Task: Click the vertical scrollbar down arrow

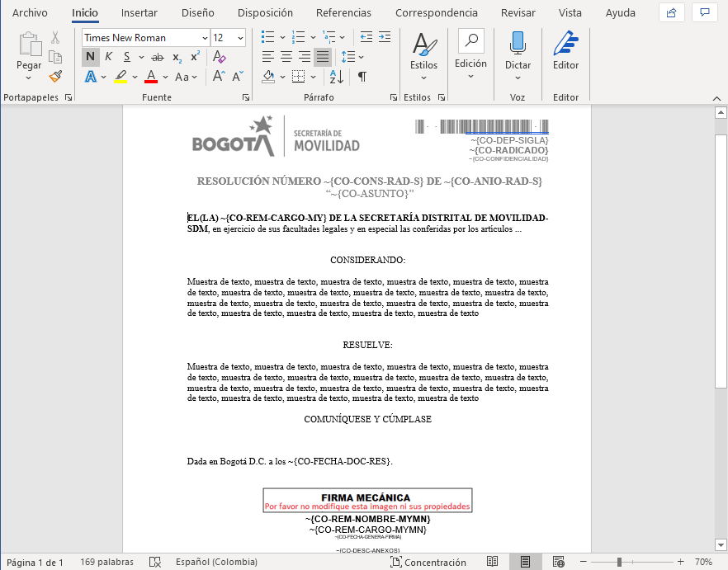Action: [721, 544]
